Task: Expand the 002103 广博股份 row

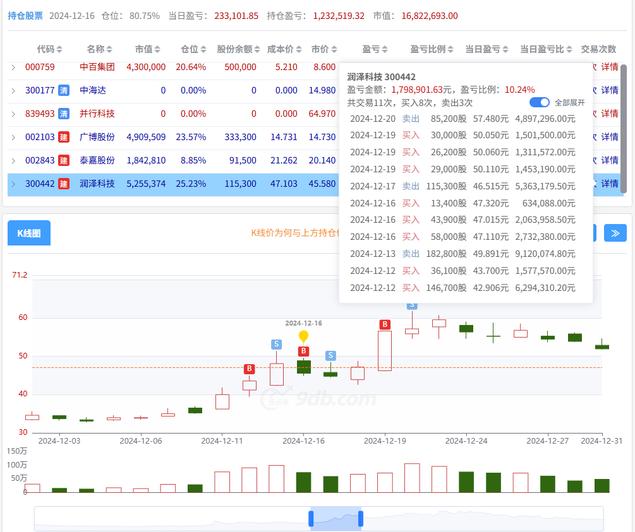Action: (x=13, y=137)
